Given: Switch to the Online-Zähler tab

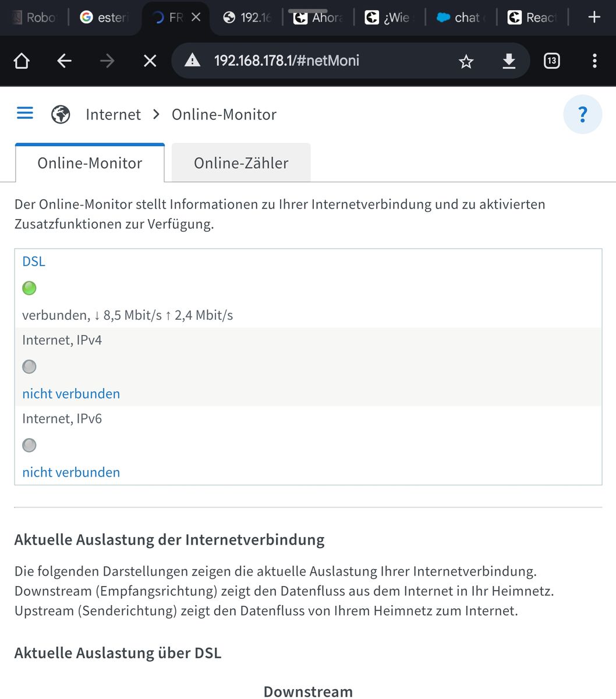Looking at the screenshot, I should click(x=241, y=163).
